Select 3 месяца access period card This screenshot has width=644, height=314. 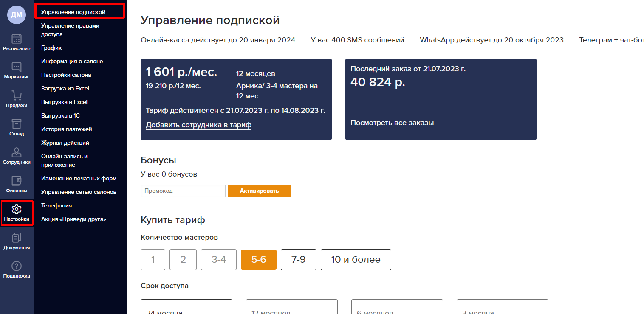tap(503, 307)
